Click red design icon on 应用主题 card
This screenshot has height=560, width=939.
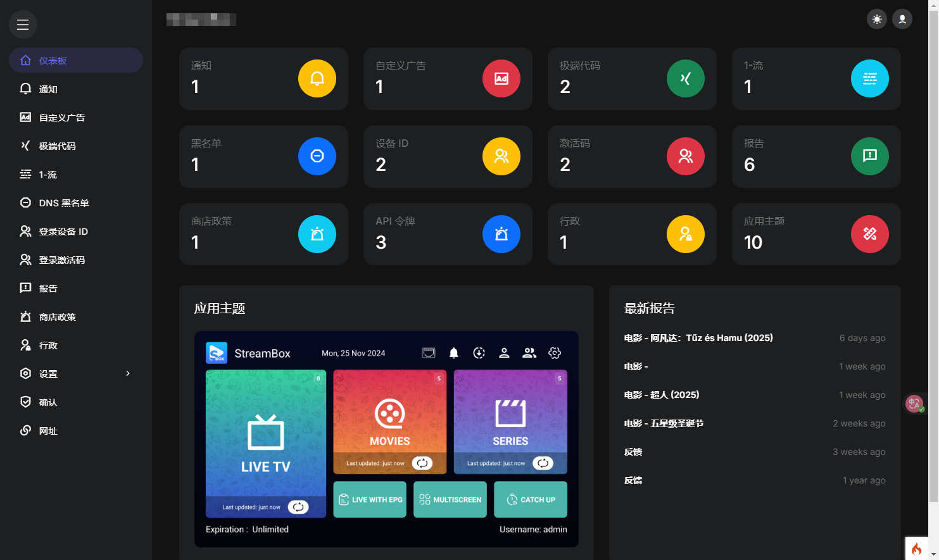[870, 234]
